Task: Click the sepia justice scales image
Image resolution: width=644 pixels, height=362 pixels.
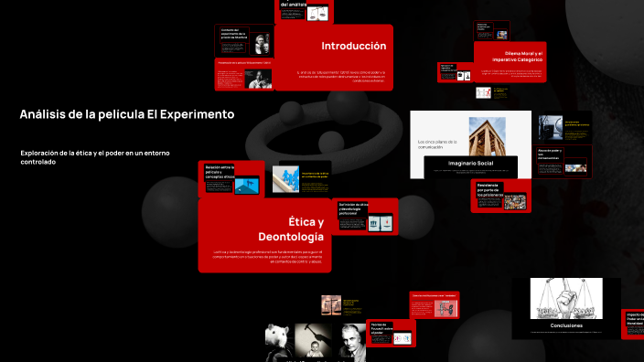Action: tap(331, 305)
